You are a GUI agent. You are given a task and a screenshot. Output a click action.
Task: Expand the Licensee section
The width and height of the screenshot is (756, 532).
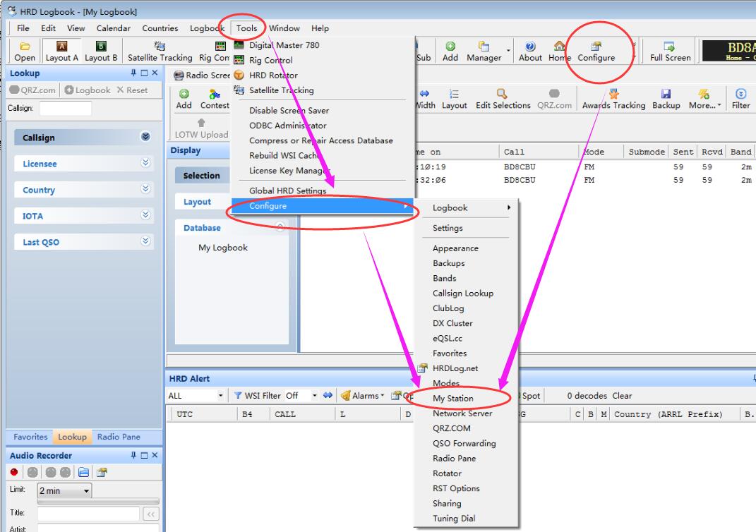point(145,163)
